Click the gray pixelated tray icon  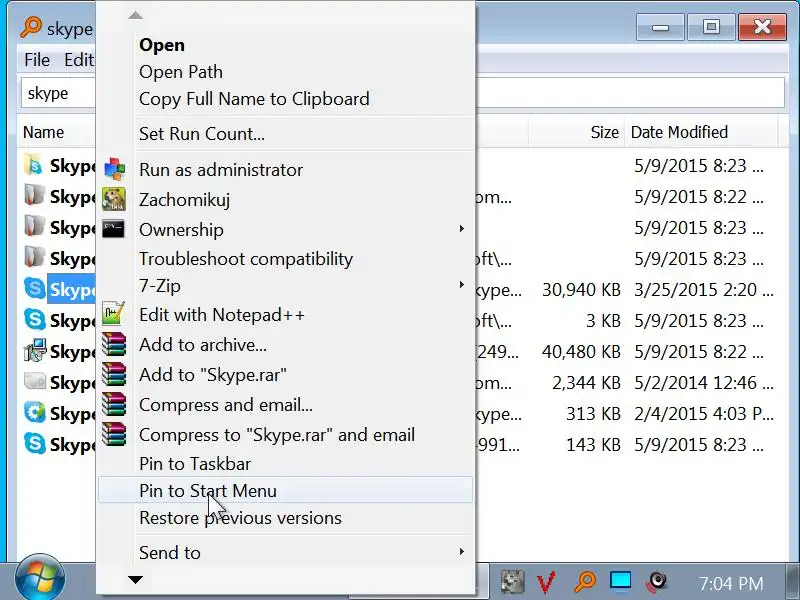[512, 582]
